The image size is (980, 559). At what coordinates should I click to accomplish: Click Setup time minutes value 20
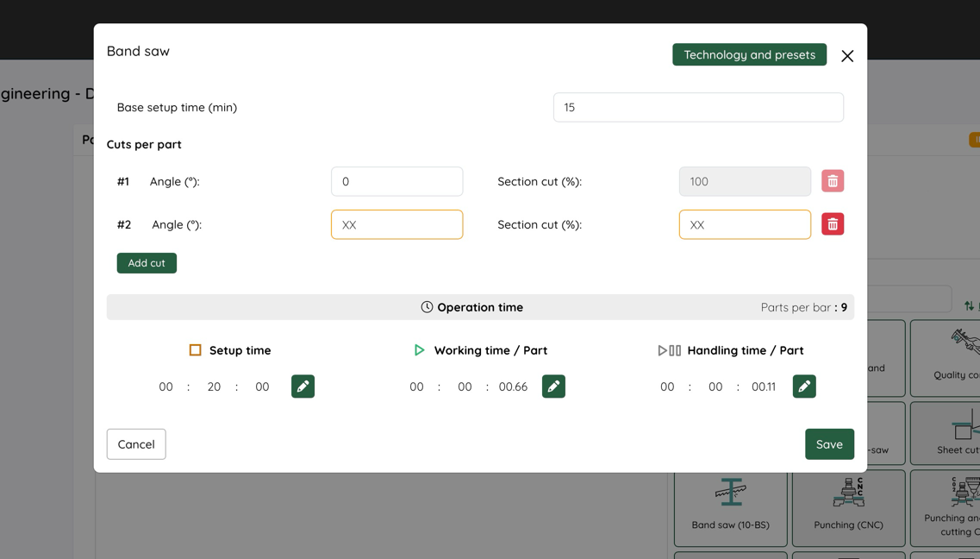[x=214, y=387]
